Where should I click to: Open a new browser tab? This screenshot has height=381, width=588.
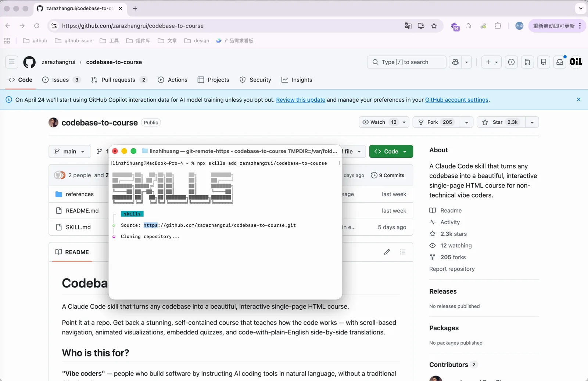click(x=135, y=8)
